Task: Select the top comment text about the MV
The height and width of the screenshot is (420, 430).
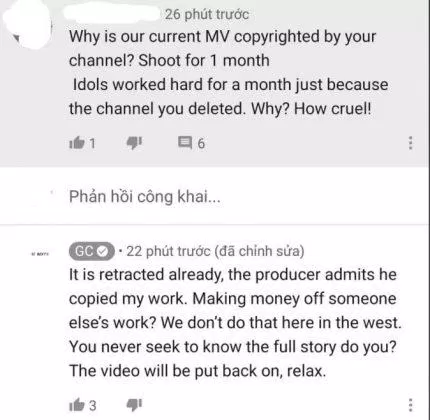Action: pos(229,73)
